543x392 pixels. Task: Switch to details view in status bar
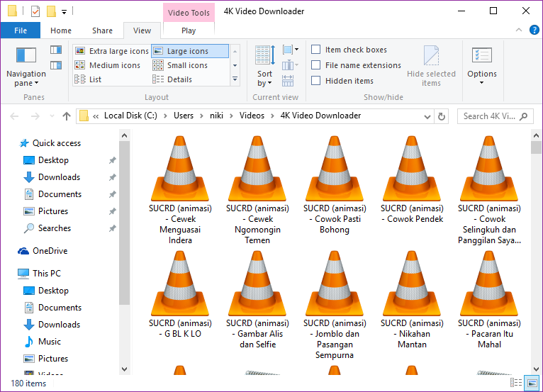515,383
